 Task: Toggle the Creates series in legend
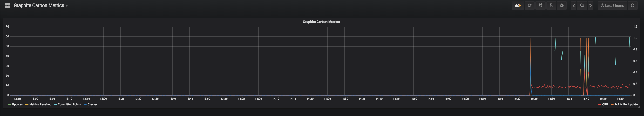pyautogui.click(x=92, y=104)
